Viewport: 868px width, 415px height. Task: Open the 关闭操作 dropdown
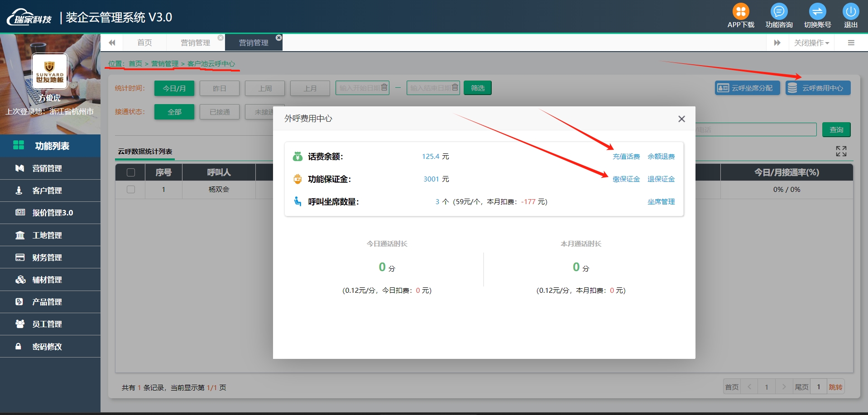[811, 43]
